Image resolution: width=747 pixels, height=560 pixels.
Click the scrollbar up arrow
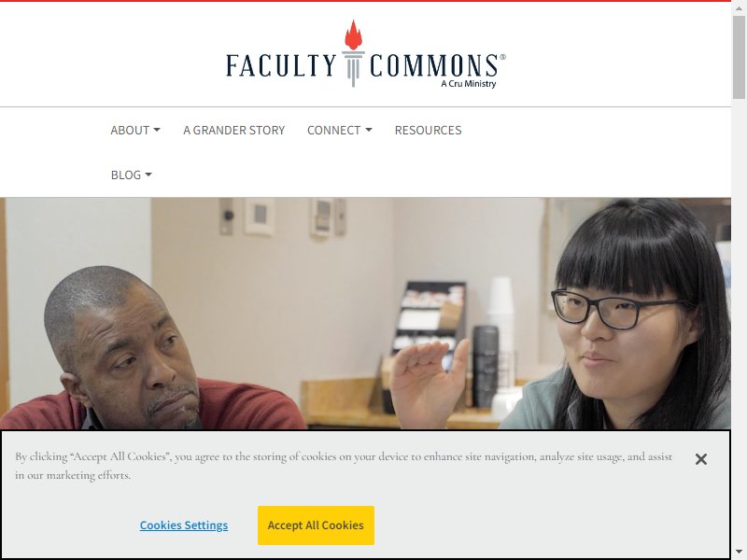click(x=739, y=7)
